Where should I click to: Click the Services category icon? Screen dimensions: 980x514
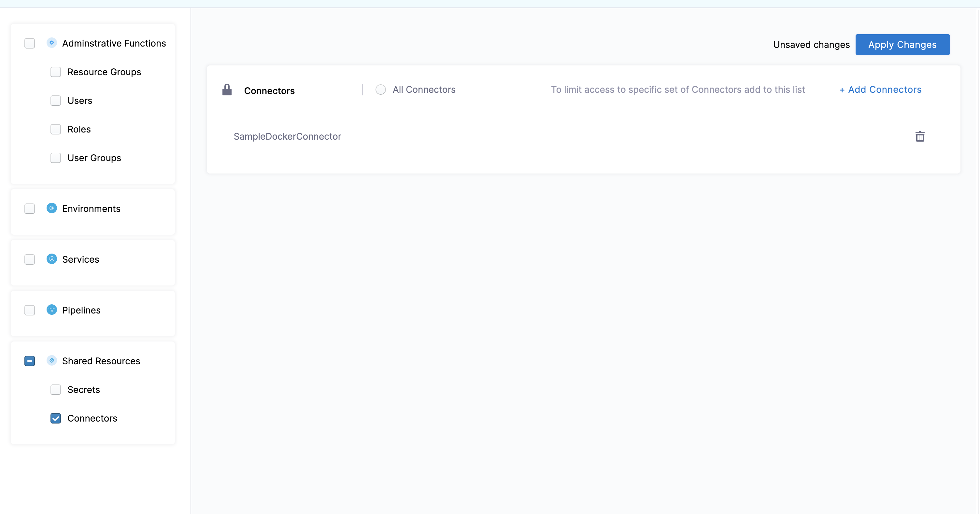point(52,259)
